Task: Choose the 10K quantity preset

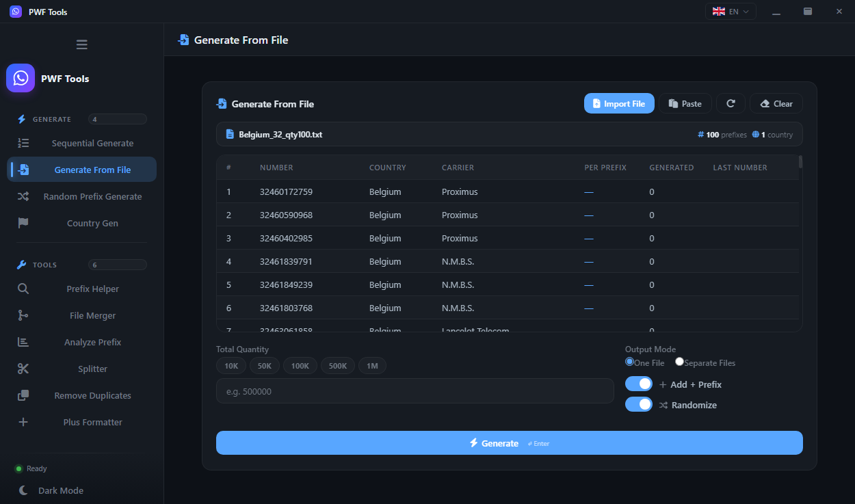Action: click(231, 366)
